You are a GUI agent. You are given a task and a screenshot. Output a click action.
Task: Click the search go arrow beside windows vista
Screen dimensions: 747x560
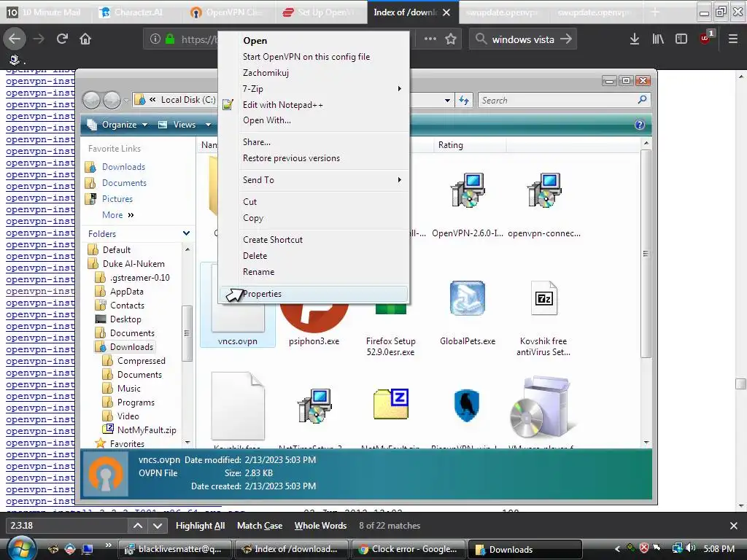click(566, 39)
